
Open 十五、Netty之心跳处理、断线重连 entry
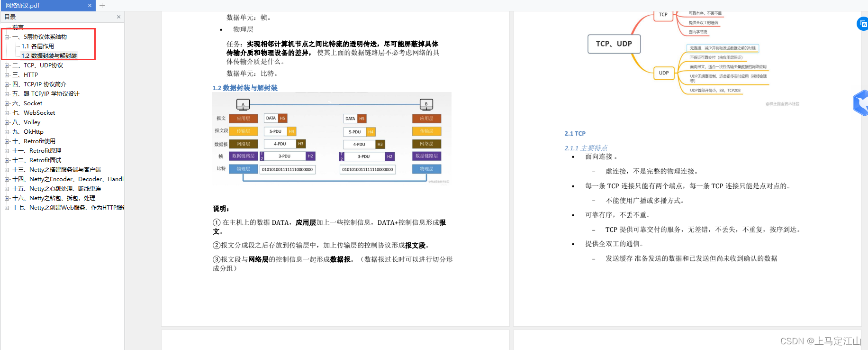click(x=56, y=189)
